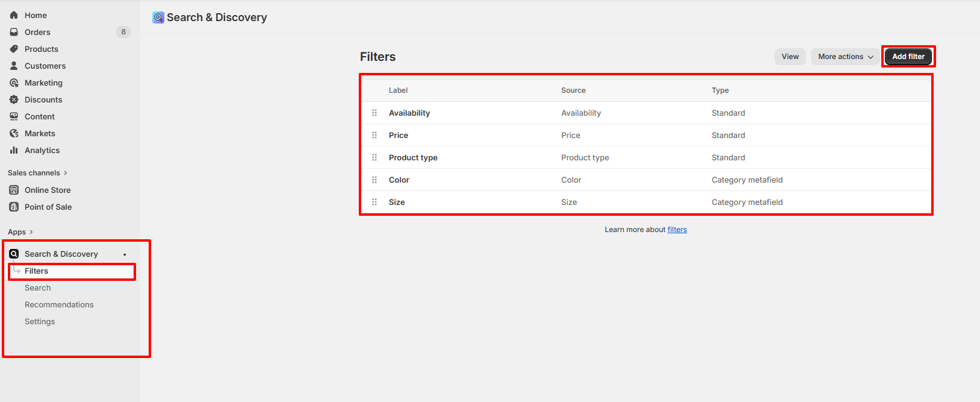Open the Price filter label
The height and width of the screenshot is (402, 980).
click(x=399, y=135)
